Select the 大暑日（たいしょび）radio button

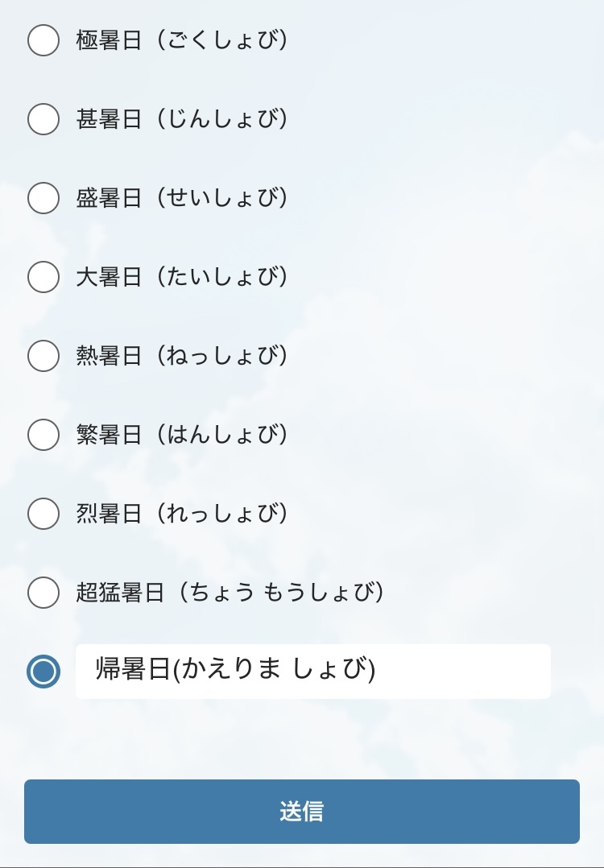[x=43, y=277]
